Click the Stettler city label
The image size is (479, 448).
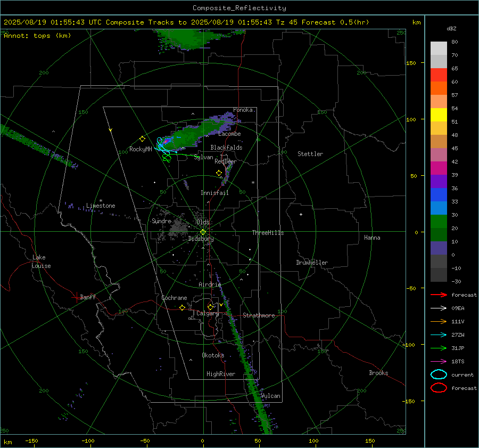coord(310,154)
